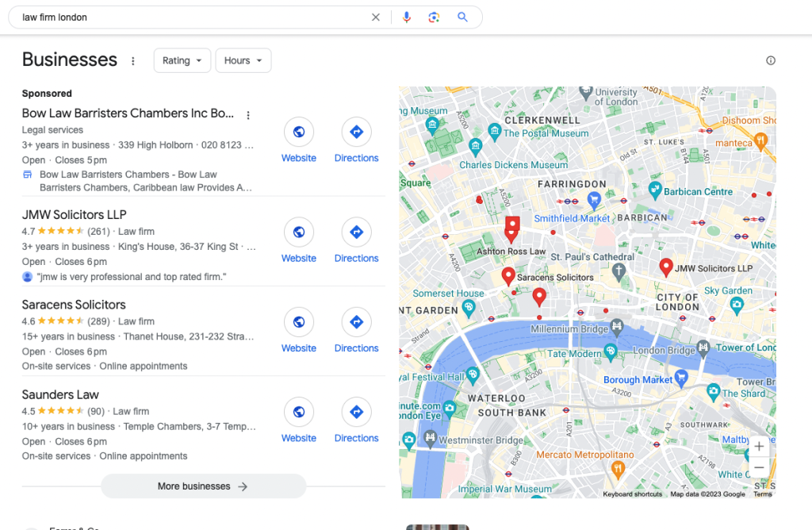This screenshot has width=812, height=530.
Task: Click The Shard map marker
Action: (x=713, y=392)
